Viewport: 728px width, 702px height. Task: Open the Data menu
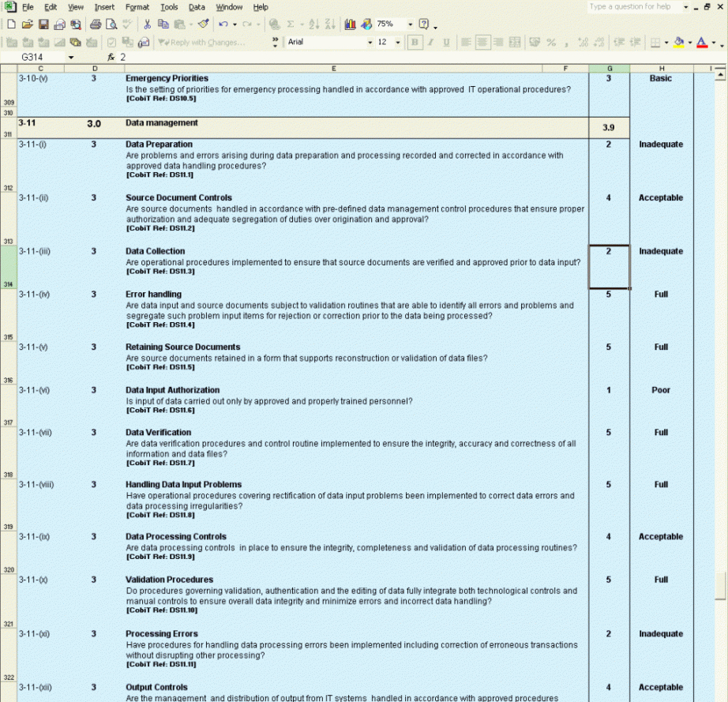(x=197, y=7)
